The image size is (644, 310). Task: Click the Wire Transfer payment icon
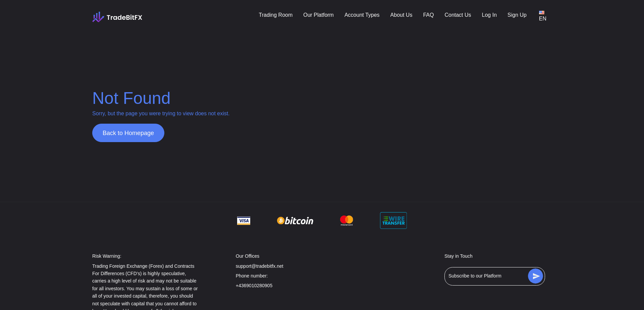[x=393, y=221]
